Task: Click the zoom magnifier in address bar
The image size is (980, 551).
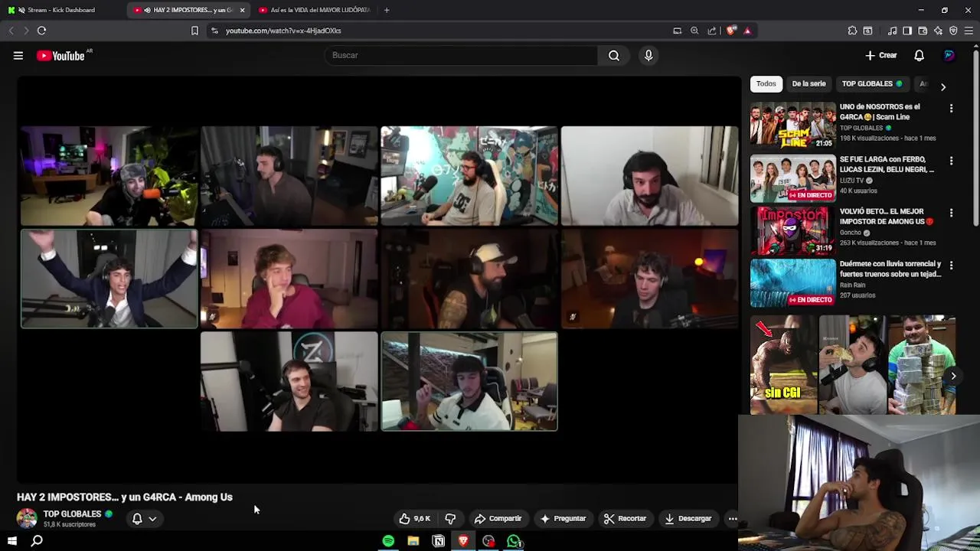Action: tap(694, 31)
